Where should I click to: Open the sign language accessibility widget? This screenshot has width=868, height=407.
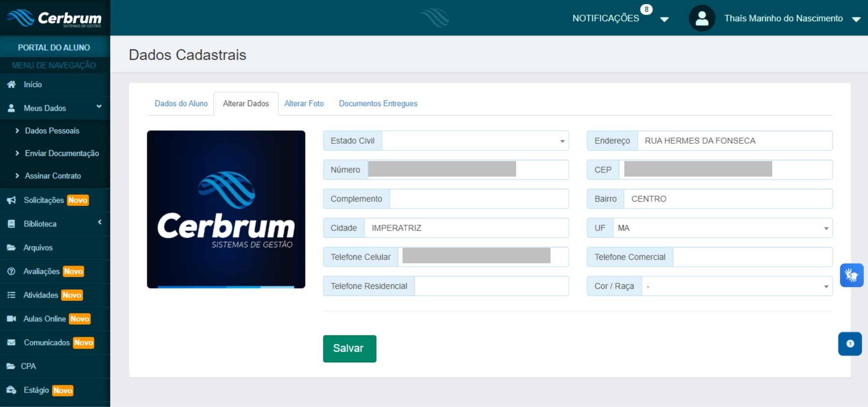[x=852, y=275]
